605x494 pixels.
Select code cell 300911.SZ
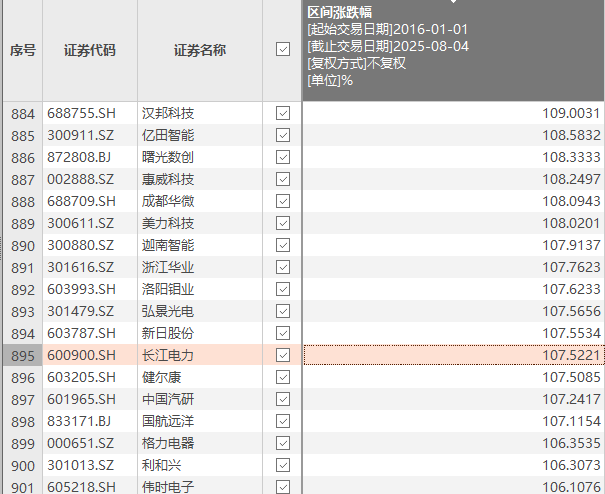pyautogui.click(x=90, y=135)
